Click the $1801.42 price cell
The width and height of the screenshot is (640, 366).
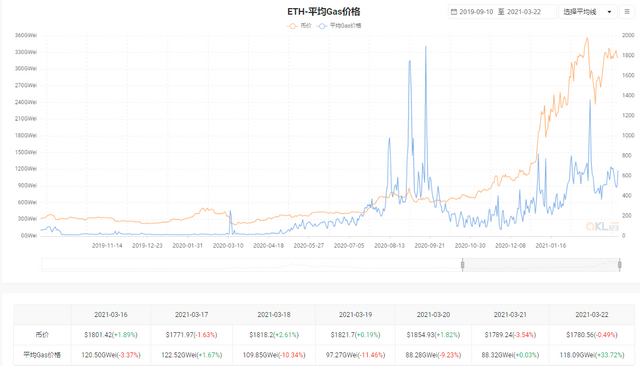[111, 335]
